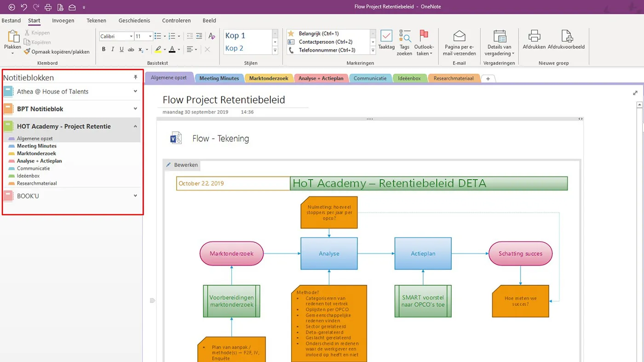This screenshot has height=362, width=644.
Task: Open Tags zoeken in the Markeringen group
Action: coord(404,41)
